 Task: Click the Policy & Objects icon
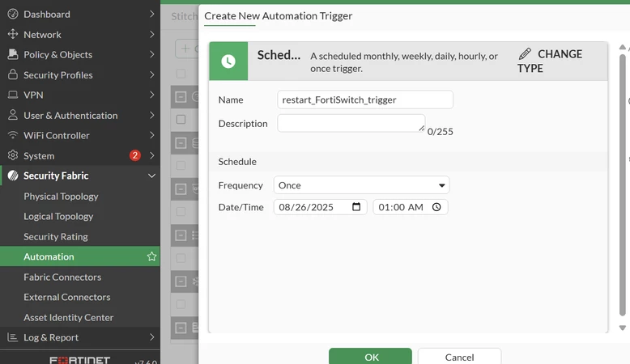(13, 54)
